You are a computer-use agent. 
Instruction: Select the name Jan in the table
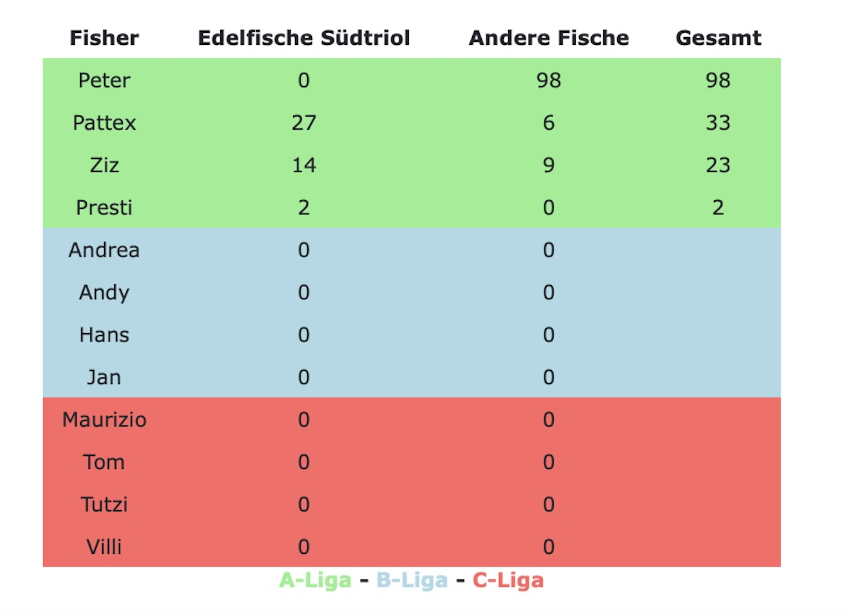[104, 377]
